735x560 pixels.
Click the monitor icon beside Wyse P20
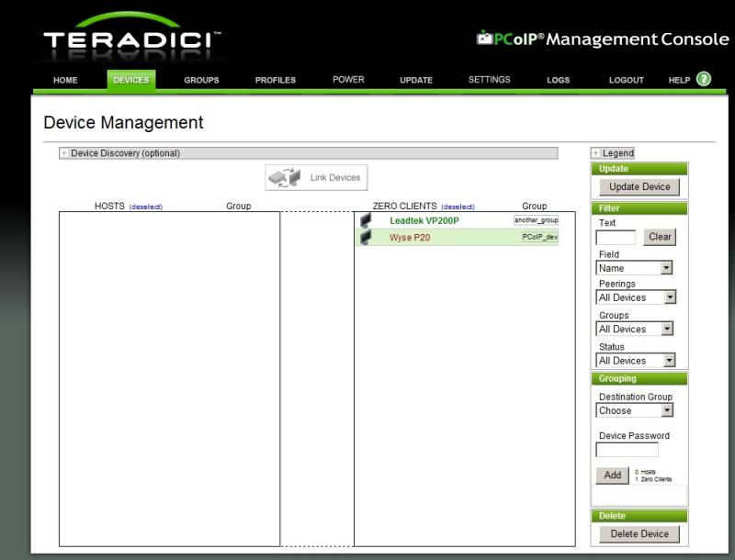coord(366,238)
